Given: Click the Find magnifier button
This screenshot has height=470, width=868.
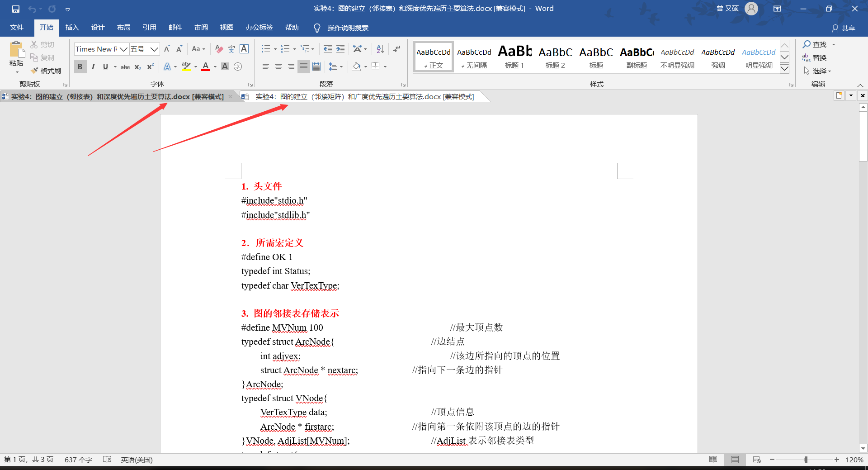Looking at the screenshot, I should [815, 44].
